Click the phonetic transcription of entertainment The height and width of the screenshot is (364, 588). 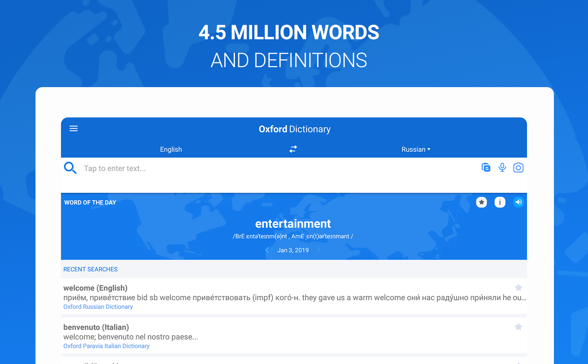pos(293,236)
